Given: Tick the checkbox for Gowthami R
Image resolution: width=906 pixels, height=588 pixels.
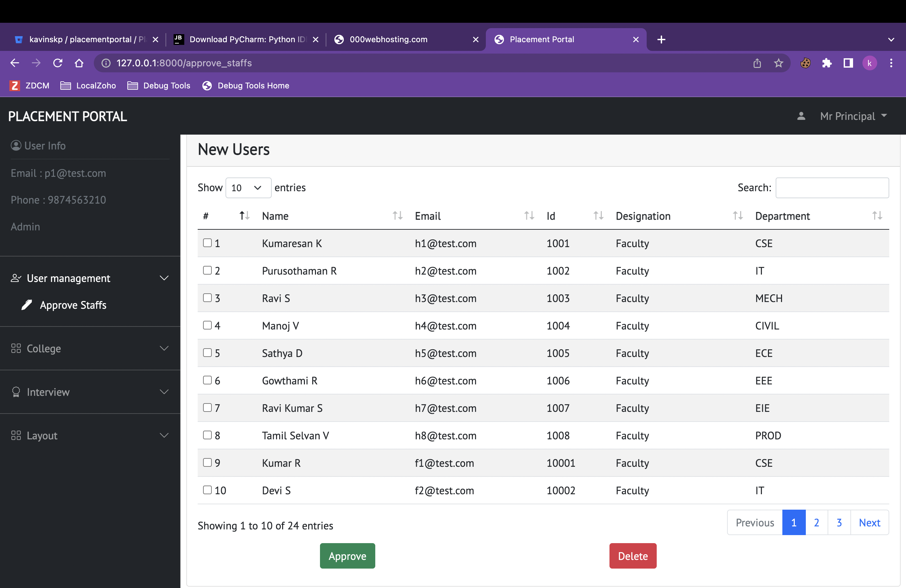Looking at the screenshot, I should tap(207, 380).
